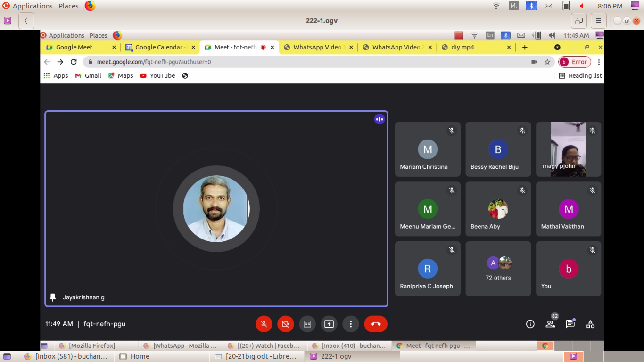The height and width of the screenshot is (362, 644).
Task: Switch to the Google Meet tab
Action: (81, 47)
